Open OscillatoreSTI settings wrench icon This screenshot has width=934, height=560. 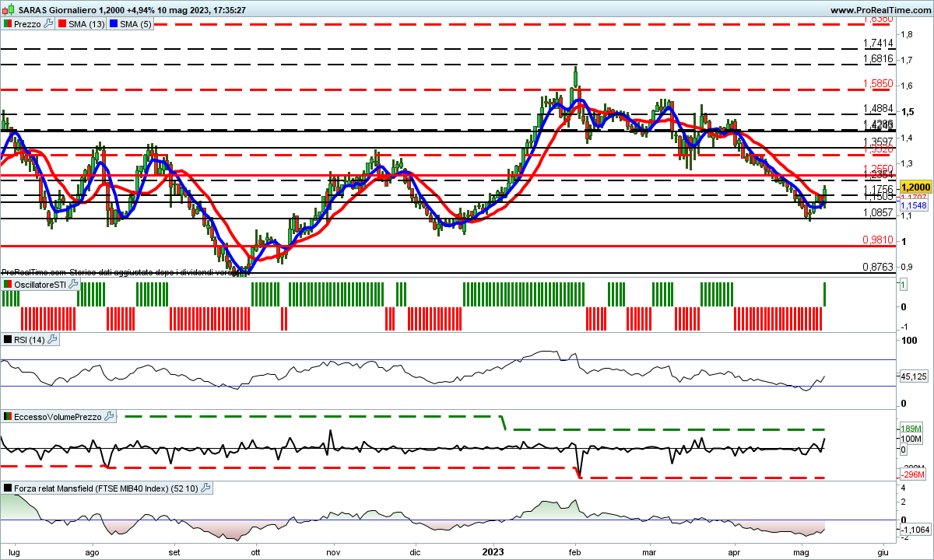73,285
